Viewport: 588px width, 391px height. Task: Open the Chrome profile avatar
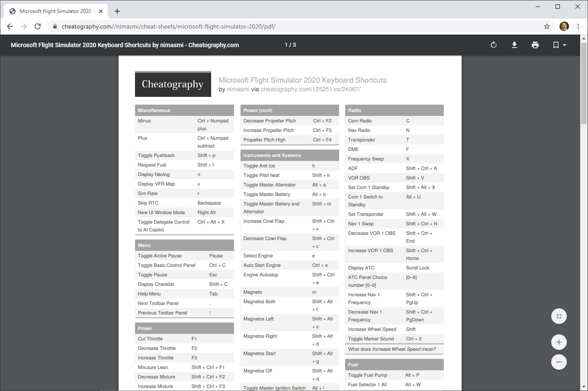click(x=564, y=26)
